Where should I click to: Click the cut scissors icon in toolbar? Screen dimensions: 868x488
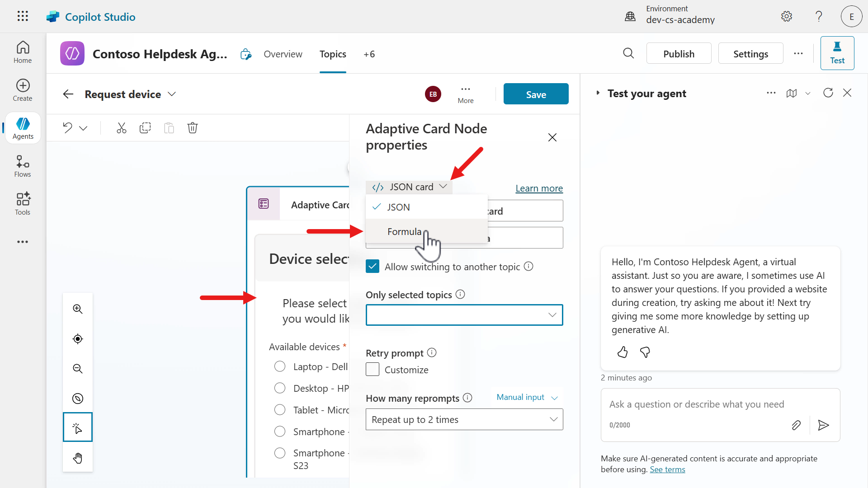121,128
